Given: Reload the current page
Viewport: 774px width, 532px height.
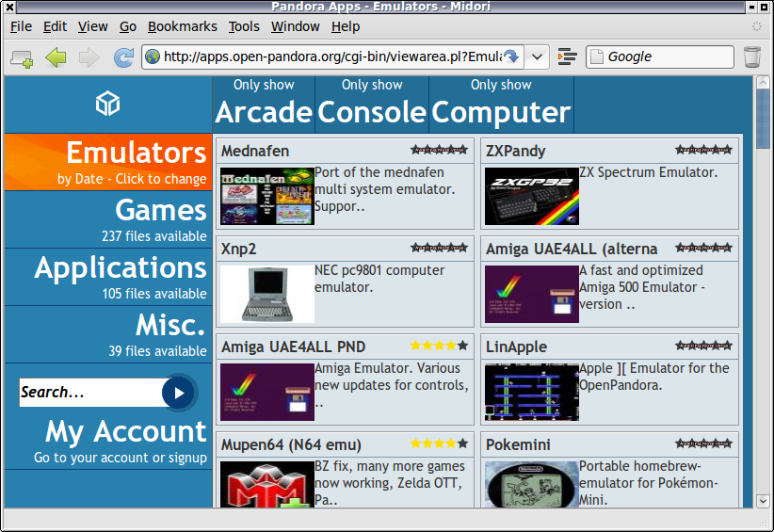Looking at the screenshot, I should pos(123,57).
